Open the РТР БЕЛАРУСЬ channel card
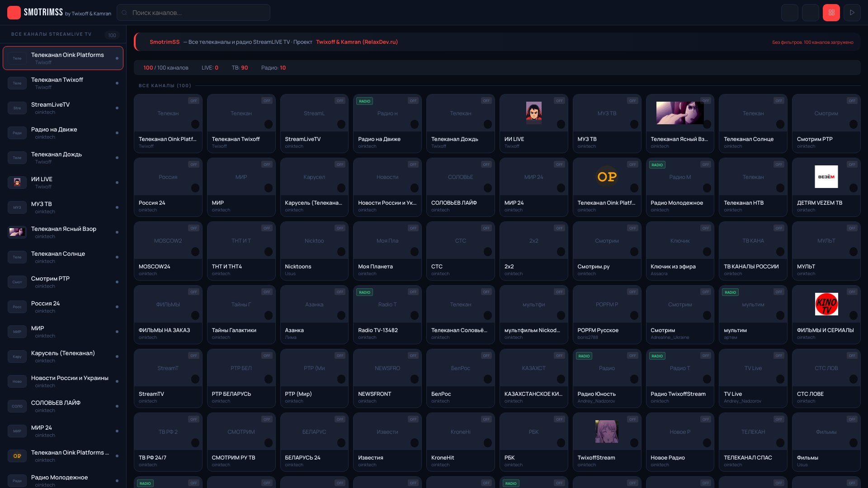 click(x=241, y=378)
